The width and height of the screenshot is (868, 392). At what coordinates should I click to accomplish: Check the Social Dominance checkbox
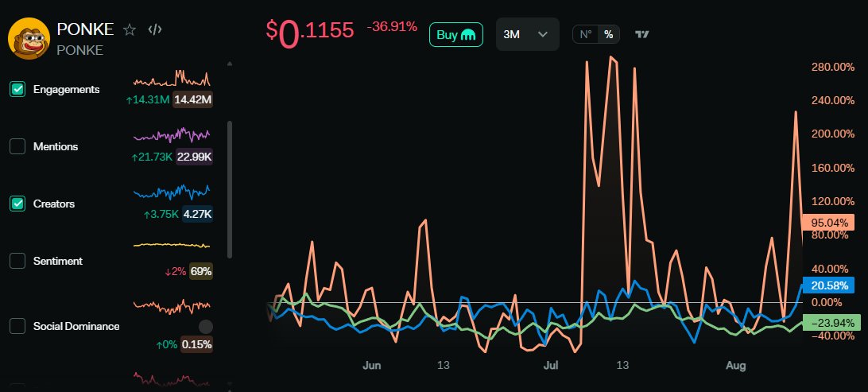tap(17, 326)
